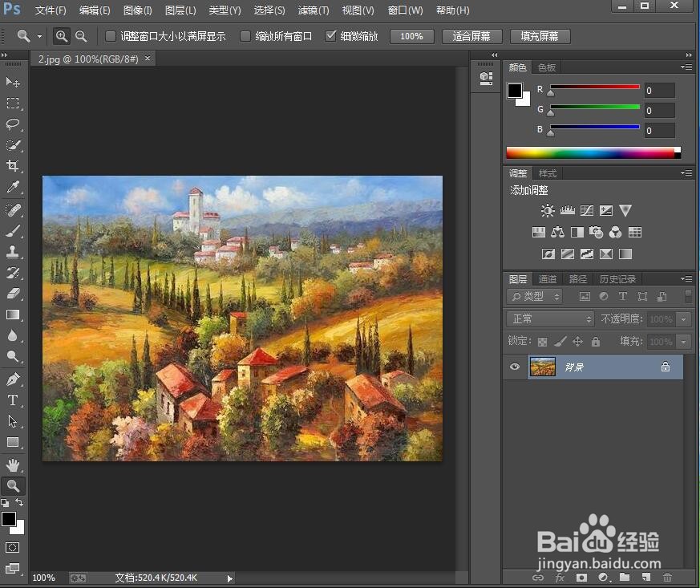Image resolution: width=700 pixels, height=588 pixels.
Task: Open the 3D panel icon
Action: 486,79
